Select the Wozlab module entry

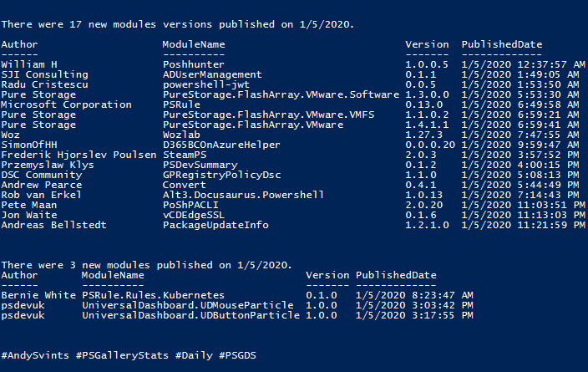tap(181, 135)
